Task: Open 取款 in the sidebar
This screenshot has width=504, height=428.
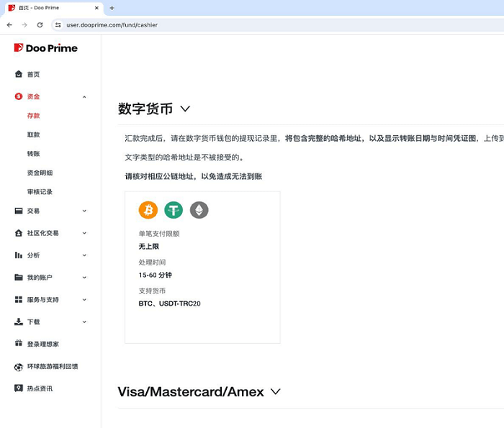Action: pyautogui.click(x=33, y=135)
